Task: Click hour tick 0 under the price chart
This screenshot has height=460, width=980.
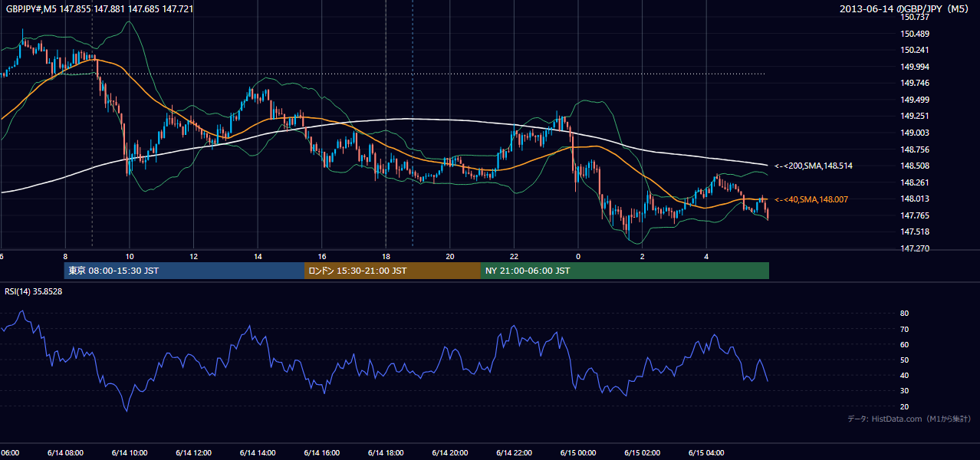Action: point(578,256)
